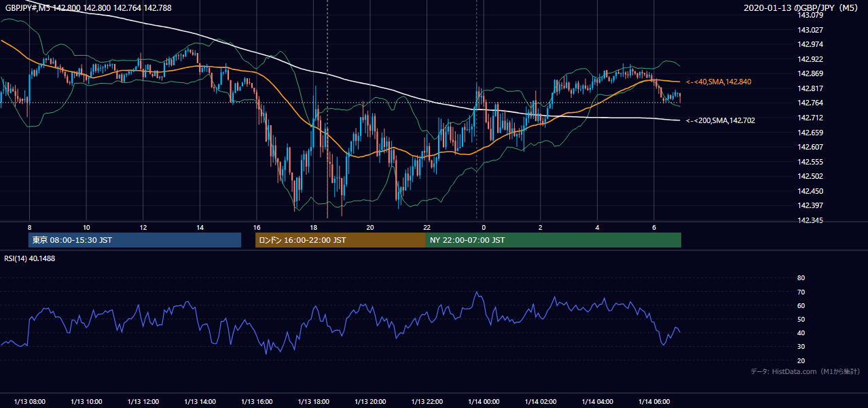Viewport: 868px width, 408px height.
Task: Click price axis value 142.450
Action: (x=810, y=191)
